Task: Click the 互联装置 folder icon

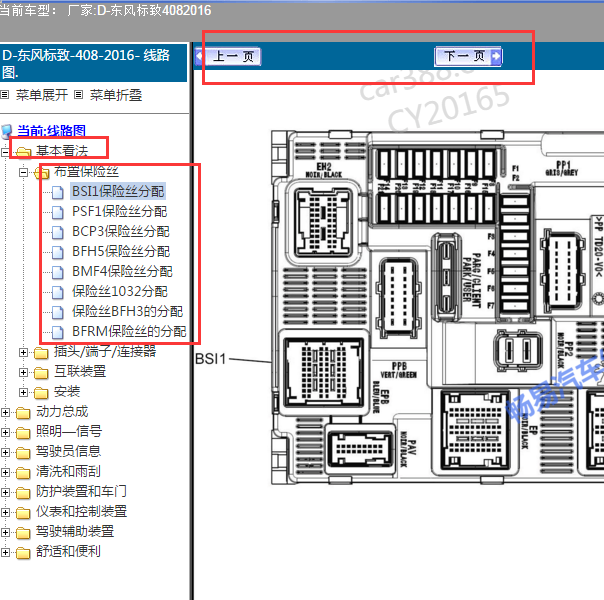Action: click(41, 372)
